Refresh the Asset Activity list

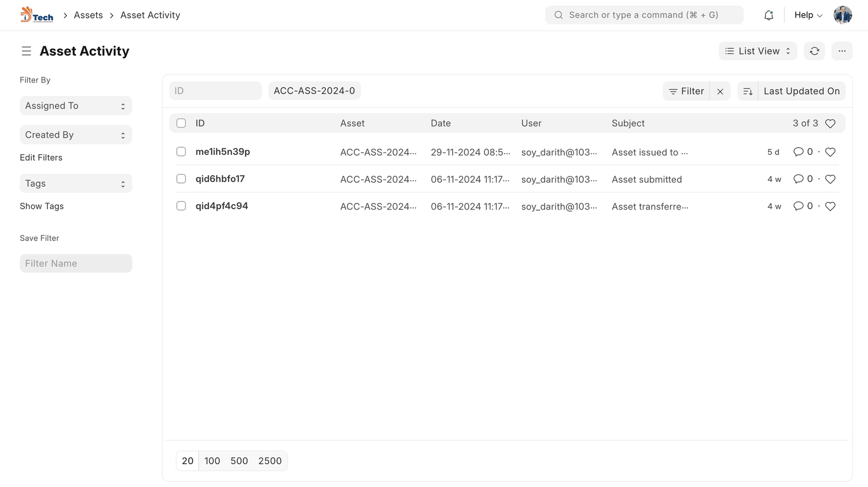[x=814, y=51]
